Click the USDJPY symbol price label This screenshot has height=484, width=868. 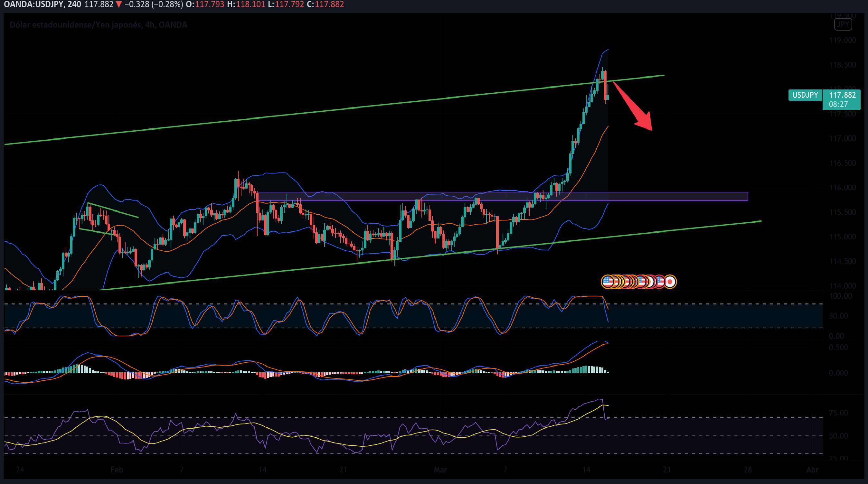coord(805,95)
